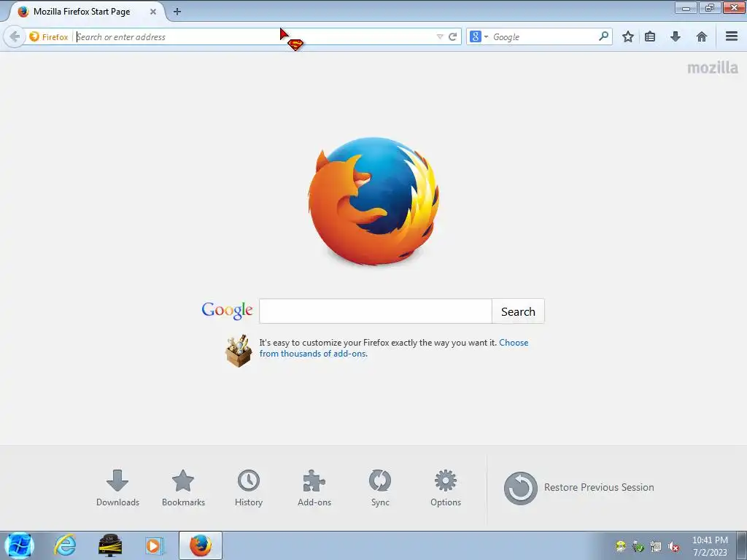This screenshot has width=747, height=560.
Task: Open the Choose from thousands of add-ons link
Action: tap(393, 348)
